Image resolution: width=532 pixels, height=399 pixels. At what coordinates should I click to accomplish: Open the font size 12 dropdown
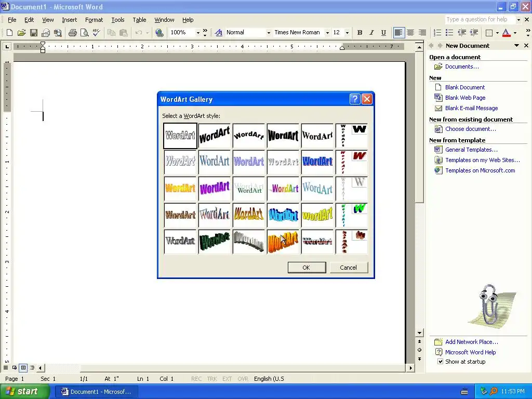347,33
